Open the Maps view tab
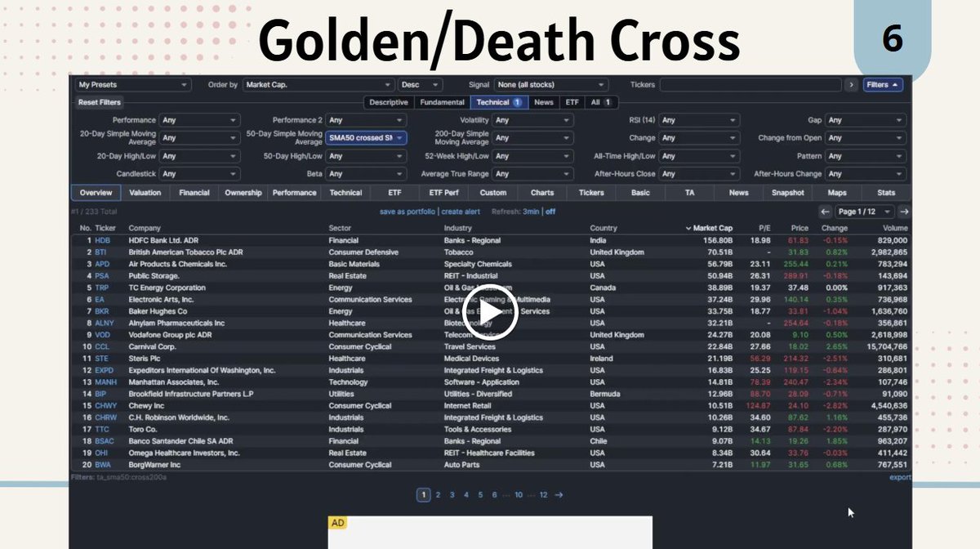The image size is (980, 549). tap(837, 193)
